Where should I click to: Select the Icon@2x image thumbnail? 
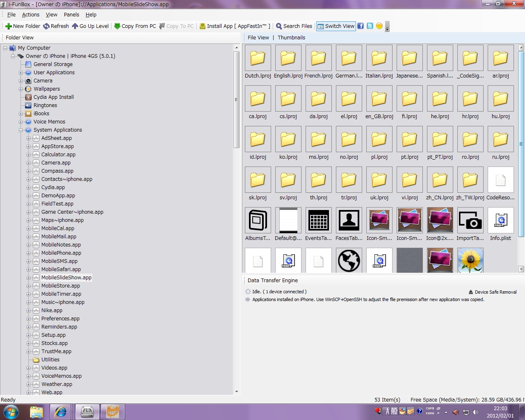coord(440,220)
